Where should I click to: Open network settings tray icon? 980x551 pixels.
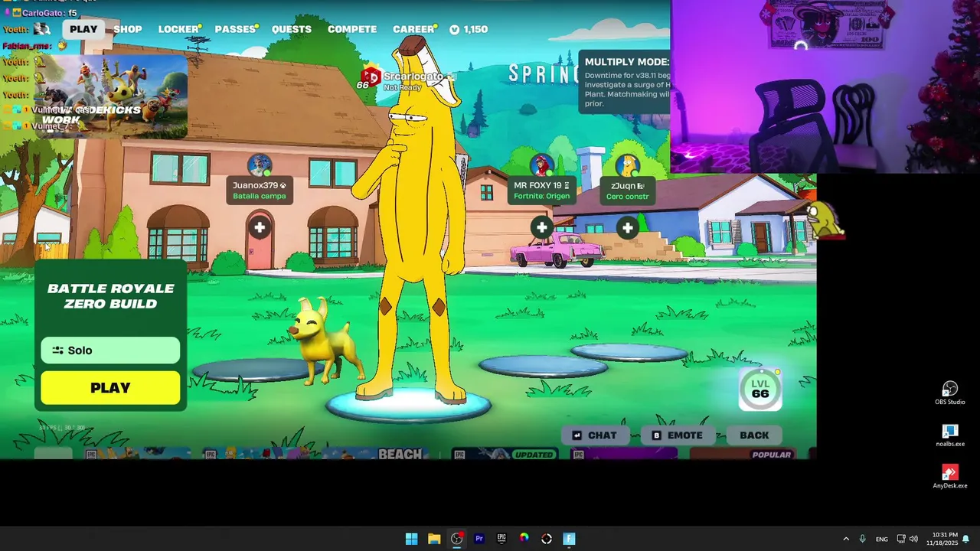901,539
